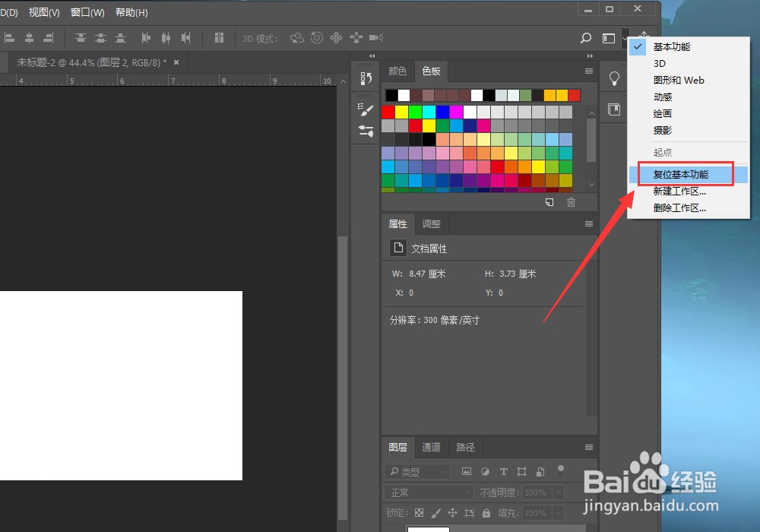Click the distribute top edges icon

[81, 38]
